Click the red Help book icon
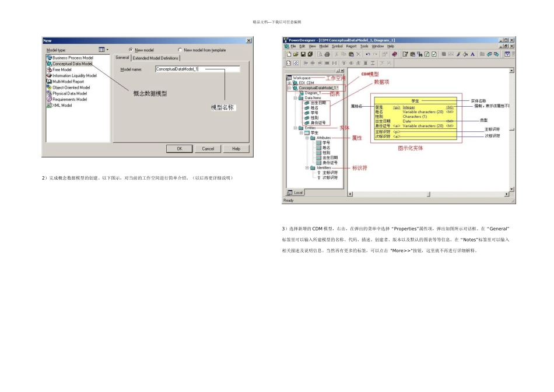 pyautogui.click(x=395, y=54)
